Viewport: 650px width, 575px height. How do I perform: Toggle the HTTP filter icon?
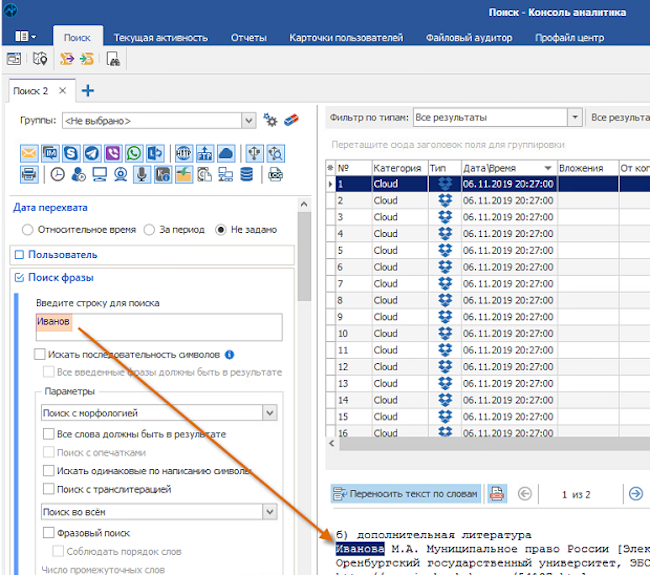point(184,153)
